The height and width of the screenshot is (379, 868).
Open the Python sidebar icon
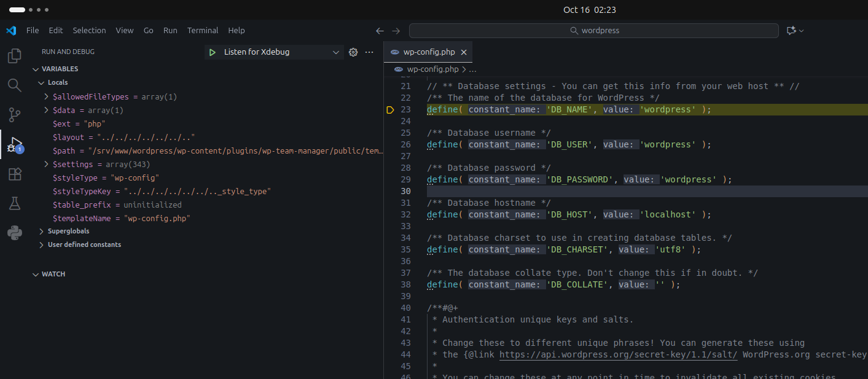pos(14,233)
